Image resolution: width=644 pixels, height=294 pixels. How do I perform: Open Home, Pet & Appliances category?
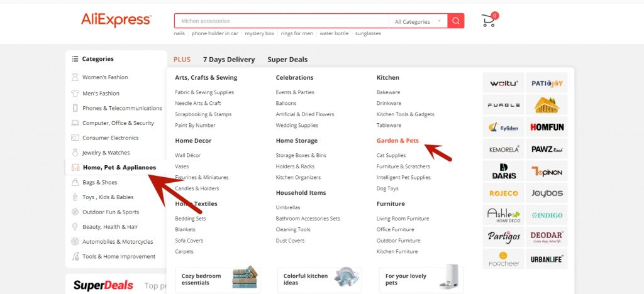(119, 168)
